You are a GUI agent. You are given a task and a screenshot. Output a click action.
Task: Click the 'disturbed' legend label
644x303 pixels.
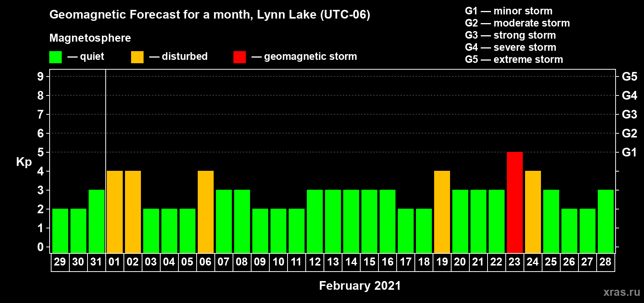[x=185, y=56]
